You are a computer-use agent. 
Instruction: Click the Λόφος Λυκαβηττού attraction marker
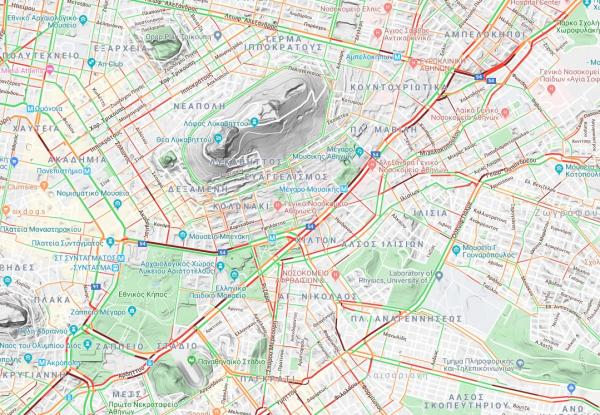(254, 122)
